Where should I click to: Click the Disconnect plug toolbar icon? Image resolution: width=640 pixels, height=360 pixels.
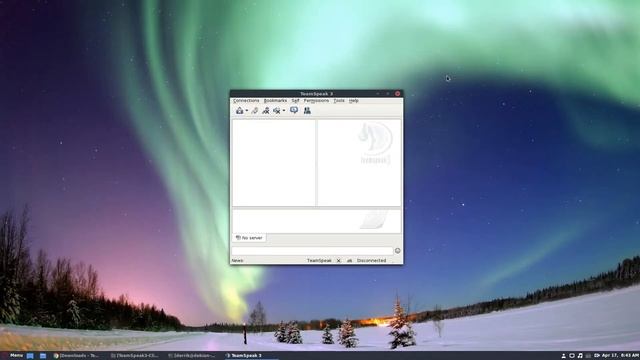point(254,111)
